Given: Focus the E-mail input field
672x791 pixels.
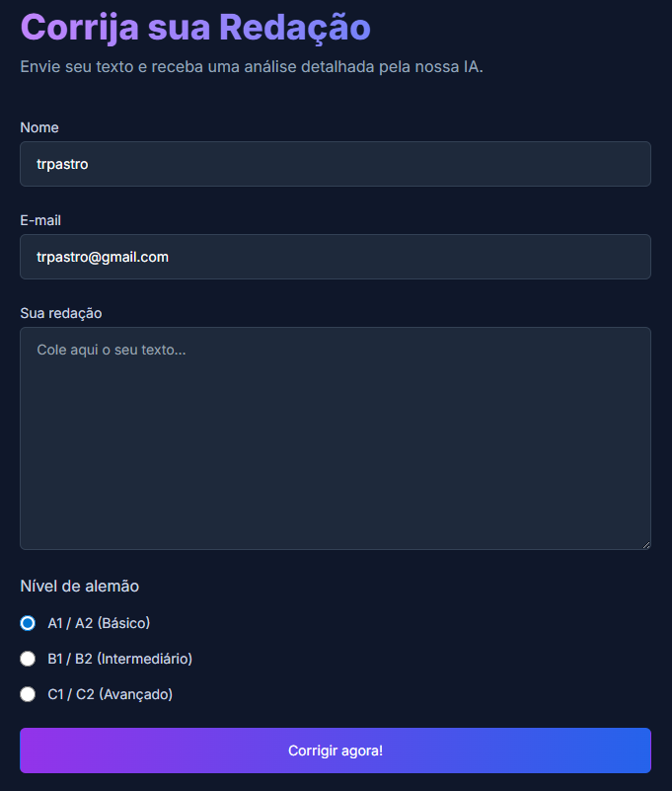Looking at the screenshot, I should [x=336, y=257].
